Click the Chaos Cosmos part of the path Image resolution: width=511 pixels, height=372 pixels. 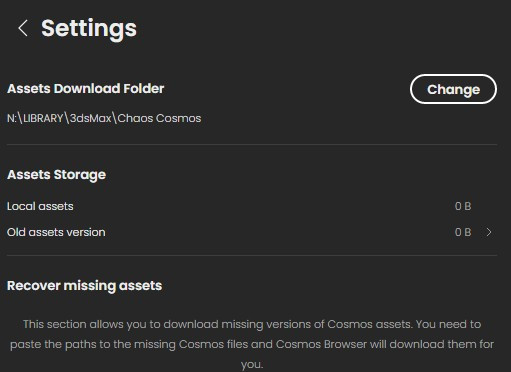(x=159, y=118)
